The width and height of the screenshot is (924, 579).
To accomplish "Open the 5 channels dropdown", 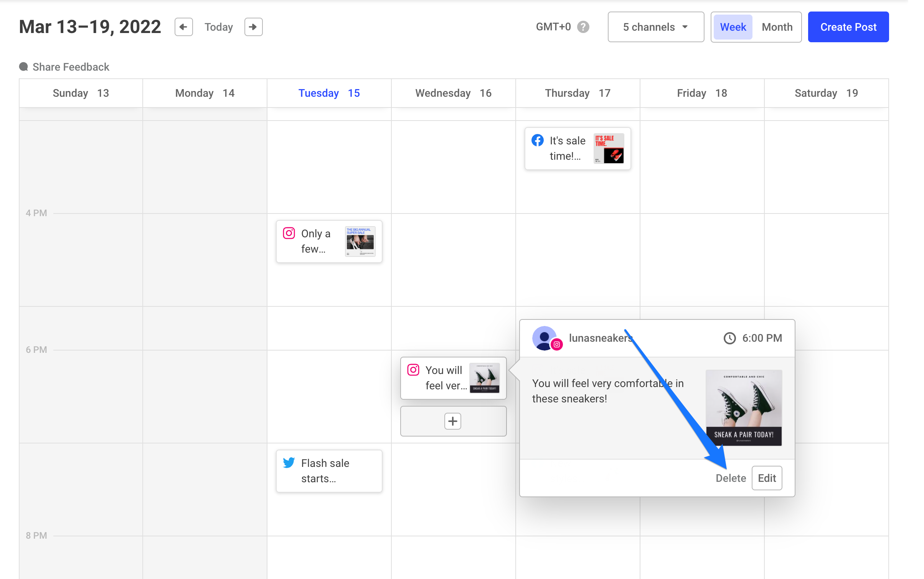I will [656, 27].
